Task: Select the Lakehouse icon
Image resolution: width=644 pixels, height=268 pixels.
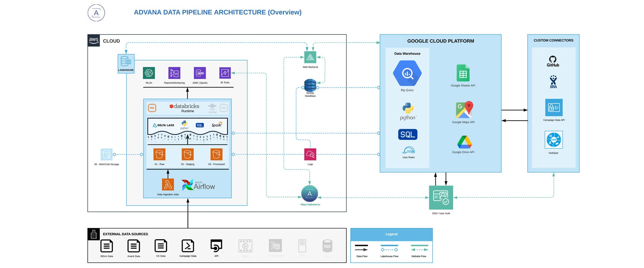Action: (x=126, y=64)
